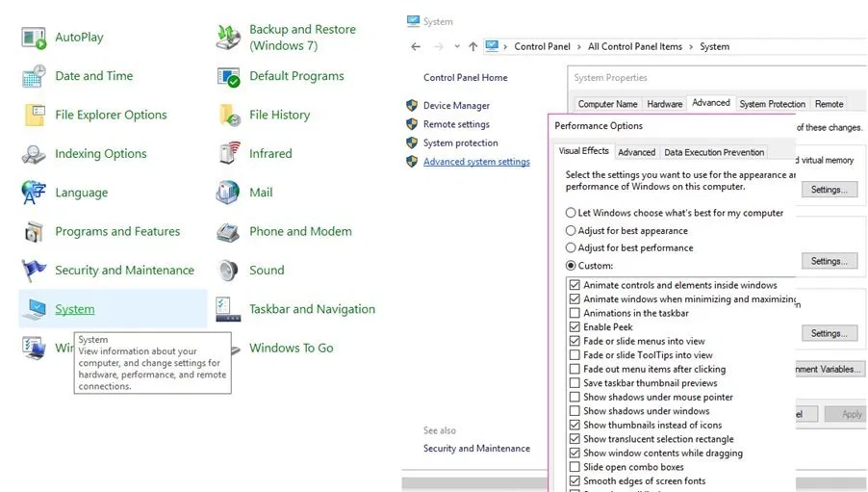The width and height of the screenshot is (868, 492).
Task: Click the Security and Maintenance flag icon
Action: click(35, 271)
